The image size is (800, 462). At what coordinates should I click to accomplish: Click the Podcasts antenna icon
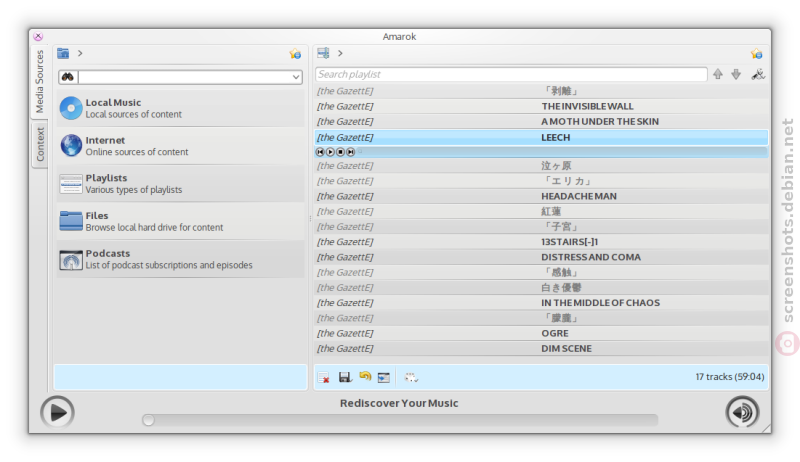click(x=71, y=260)
